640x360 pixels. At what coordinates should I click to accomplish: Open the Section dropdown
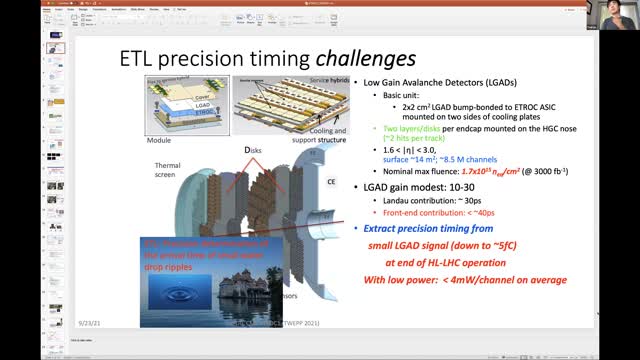pyautogui.click(x=88, y=24)
